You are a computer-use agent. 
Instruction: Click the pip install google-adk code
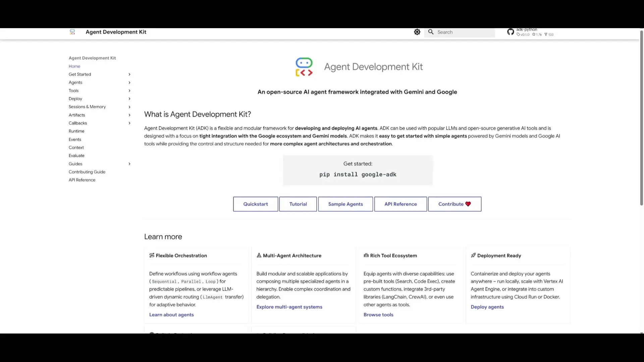358,175
